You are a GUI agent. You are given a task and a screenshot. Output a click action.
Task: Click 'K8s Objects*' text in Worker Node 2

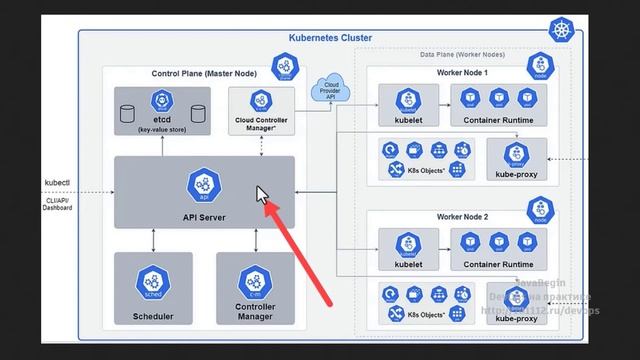(426, 315)
